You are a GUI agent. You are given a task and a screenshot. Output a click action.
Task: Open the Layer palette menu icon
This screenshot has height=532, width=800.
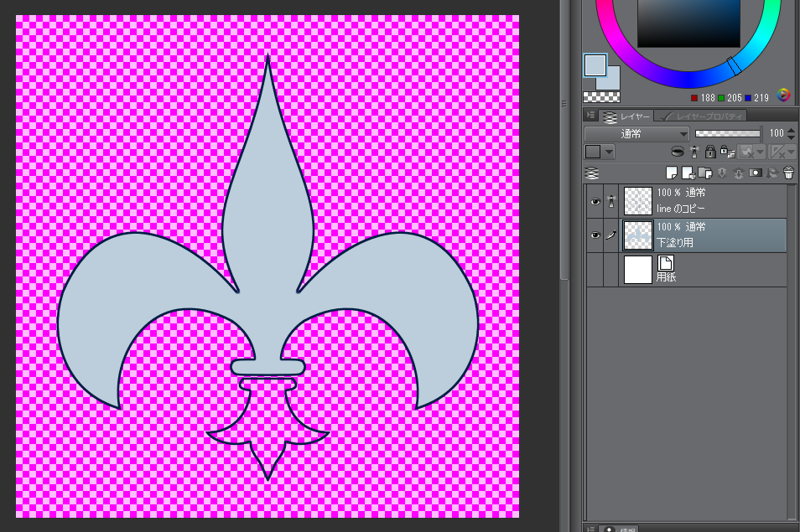(x=591, y=116)
